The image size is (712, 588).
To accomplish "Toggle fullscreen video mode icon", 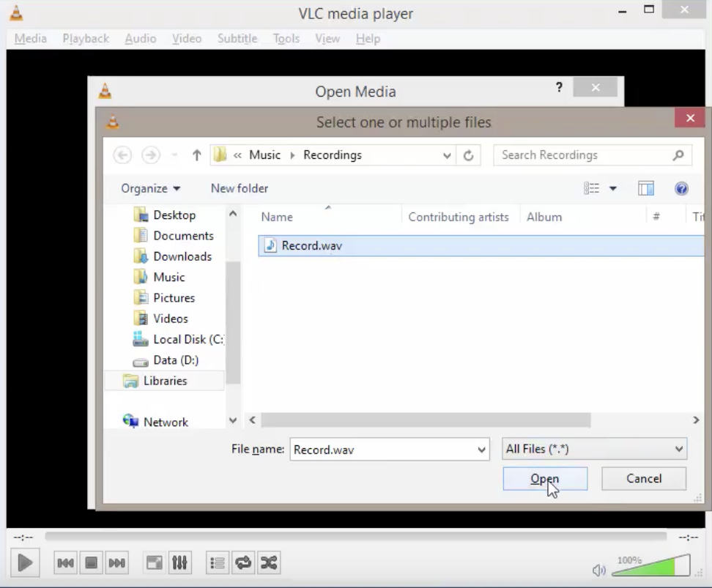I will [x=154, y=562].
